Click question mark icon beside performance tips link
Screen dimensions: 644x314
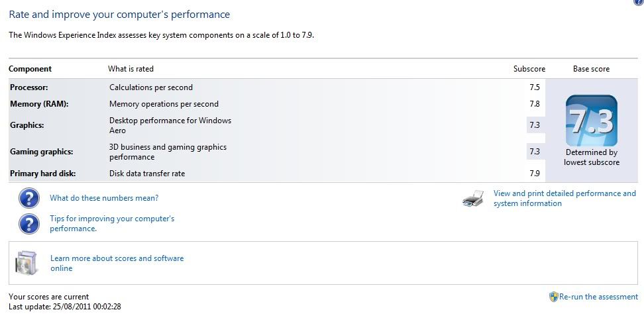pyautogui.click(x=29, y=224)
